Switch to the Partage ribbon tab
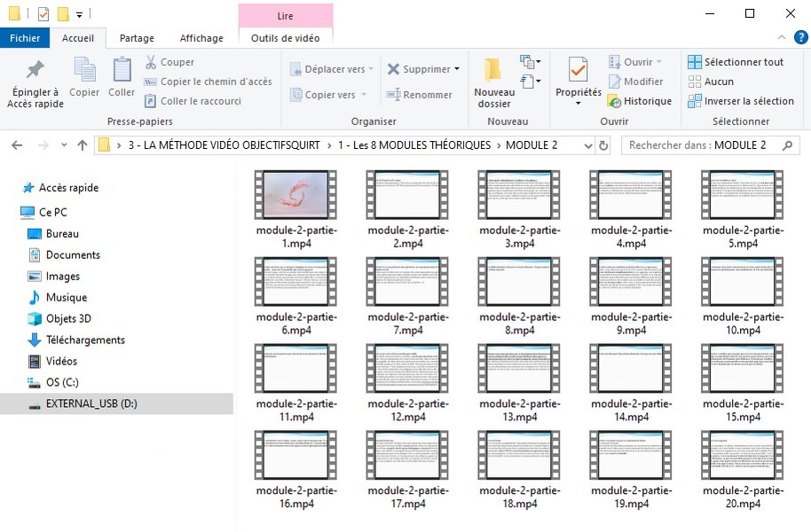811x532 pixels. coord(137,38)
